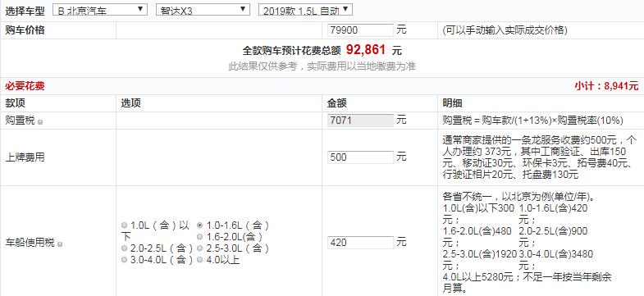Screen dimensions: 644x296
Task: Click the 必要花费 section heading
Action: click(25, 86)
